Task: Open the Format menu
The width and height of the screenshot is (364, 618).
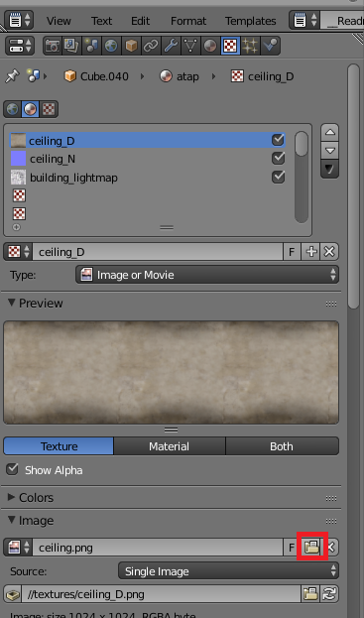Action: pyautogui.click(x=188, y=21)
